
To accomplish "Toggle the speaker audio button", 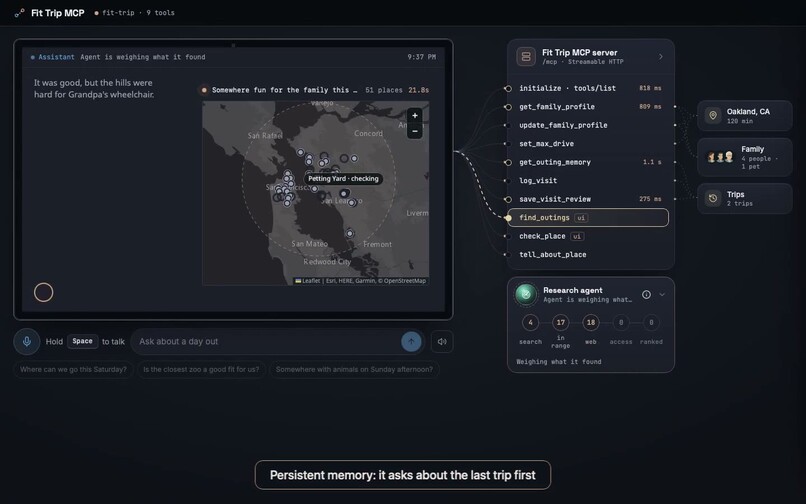I will (442, 341).
